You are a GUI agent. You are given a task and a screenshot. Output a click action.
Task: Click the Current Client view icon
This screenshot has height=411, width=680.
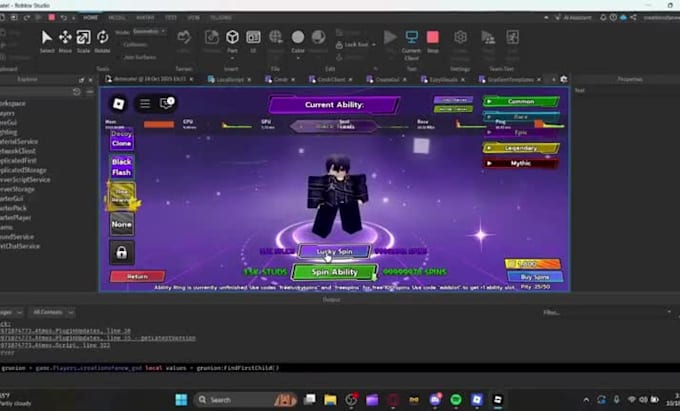tap(411, 37)
